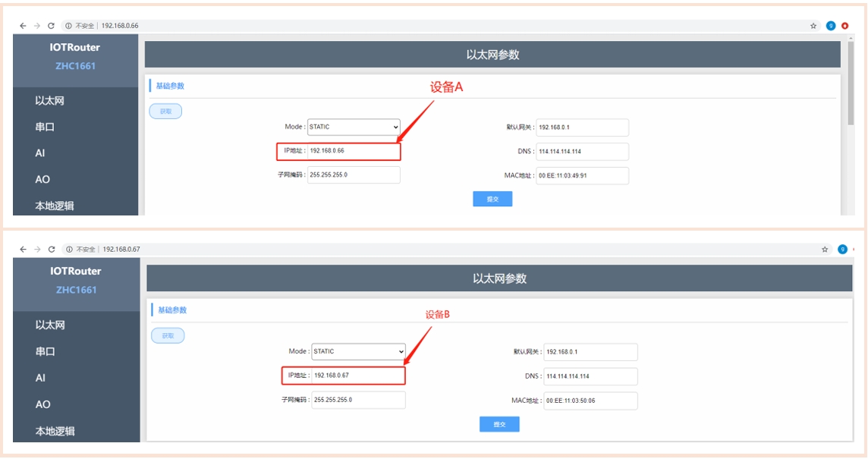Bookmark the 192.168.0.67 page with the star
The width and height of the screenshot is (868, 459).
(x=825, y=249)
